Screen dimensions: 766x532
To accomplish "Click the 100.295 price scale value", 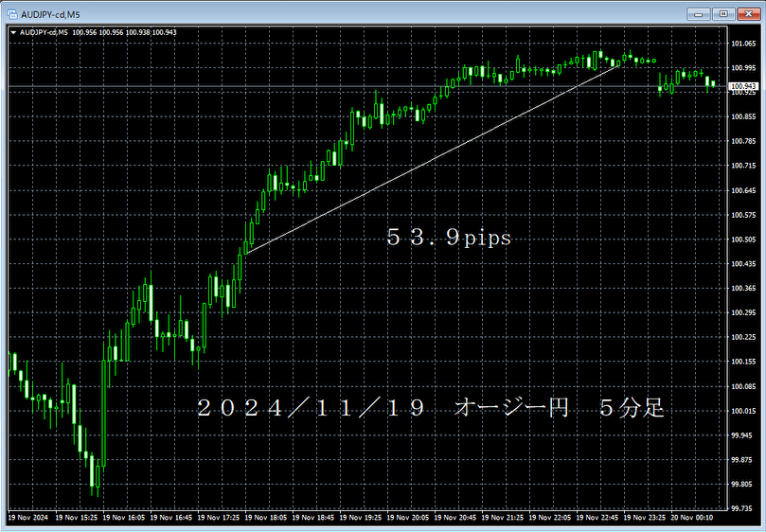I will pos(743,312).
